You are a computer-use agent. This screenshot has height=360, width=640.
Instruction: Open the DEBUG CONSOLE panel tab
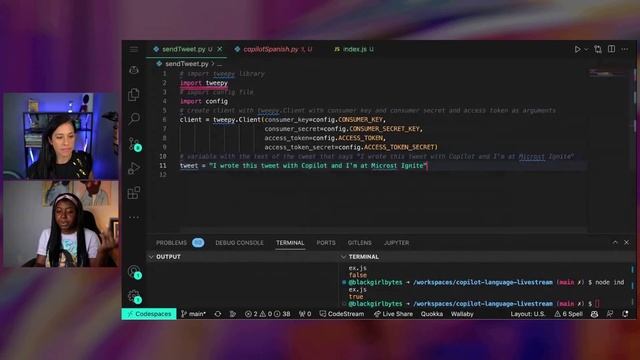point(239,243)
